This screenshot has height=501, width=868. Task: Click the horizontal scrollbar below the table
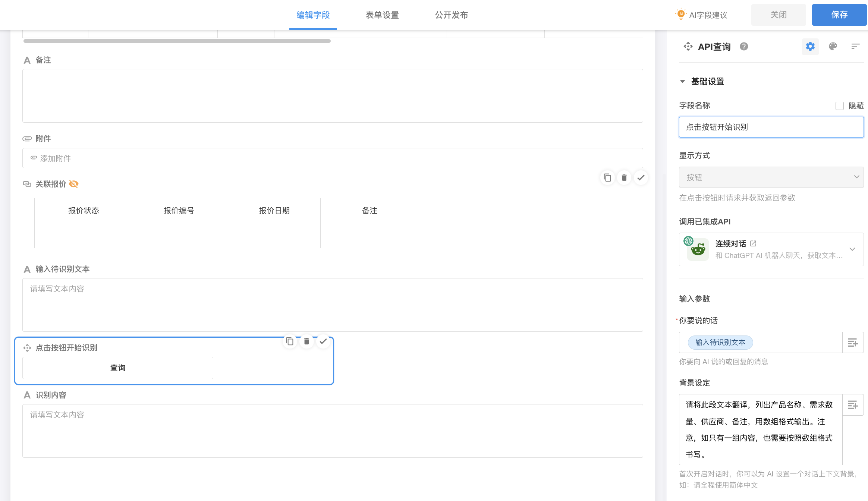pos(177,41)
